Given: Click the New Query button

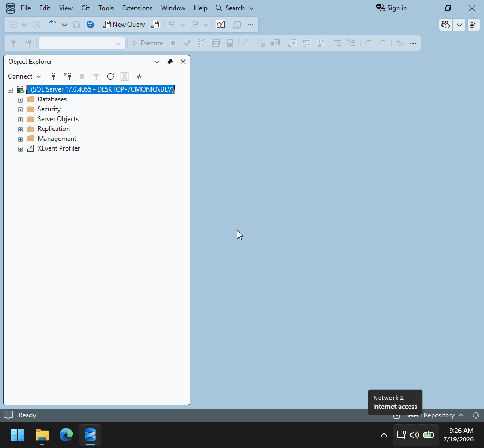Looking at the screenshot, I should point(124,25).
